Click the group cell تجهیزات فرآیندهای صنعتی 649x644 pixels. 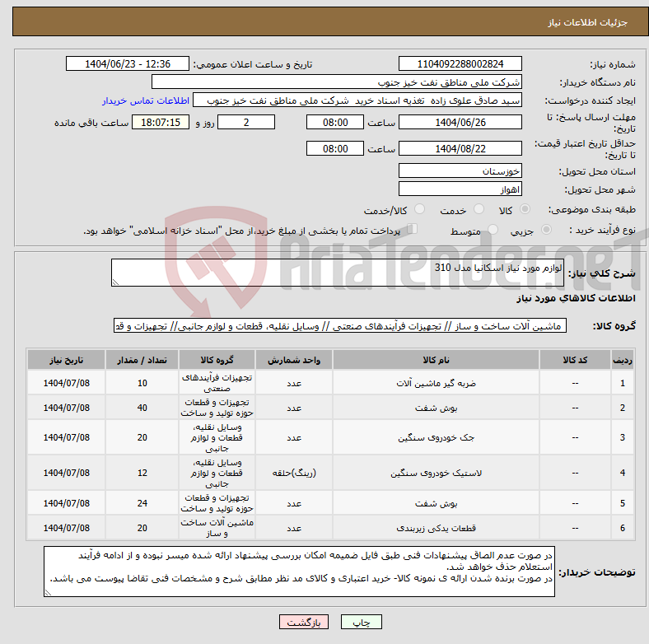pyautogui.click(x=217, y=383)
